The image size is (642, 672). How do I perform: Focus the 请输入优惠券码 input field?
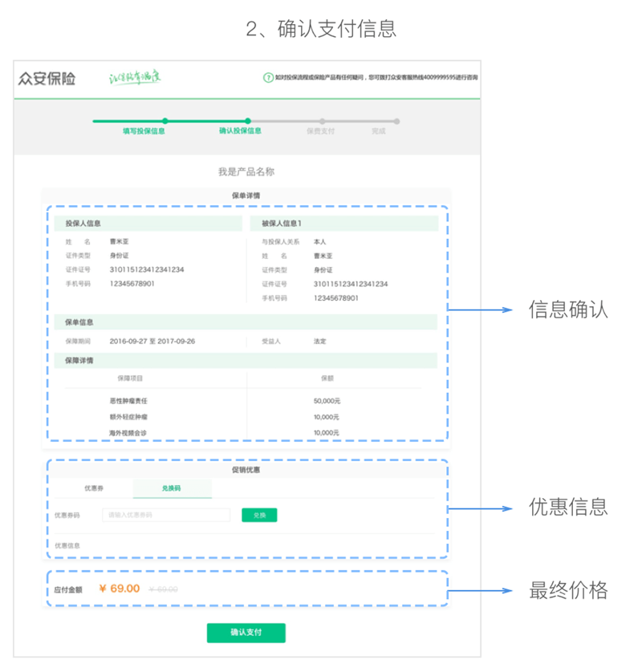166,515
